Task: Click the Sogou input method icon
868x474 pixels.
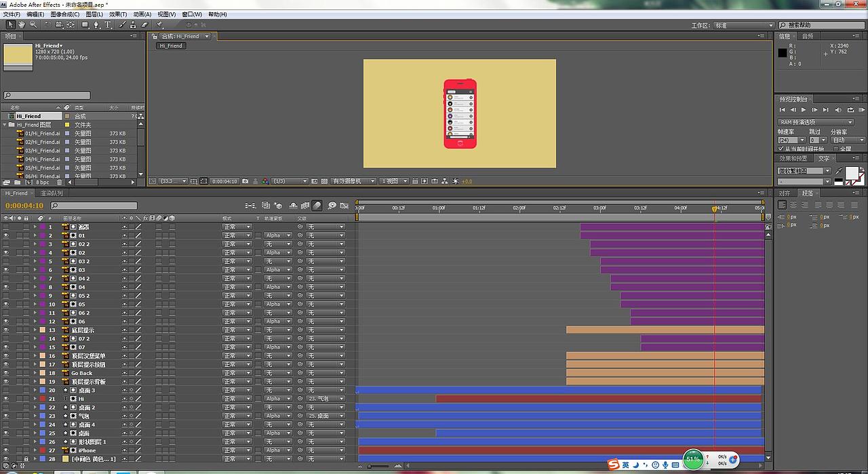Action: point(614,465)
